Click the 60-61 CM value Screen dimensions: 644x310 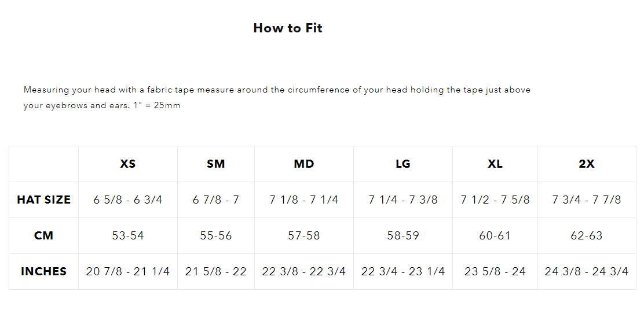click(x=495, y=235)
